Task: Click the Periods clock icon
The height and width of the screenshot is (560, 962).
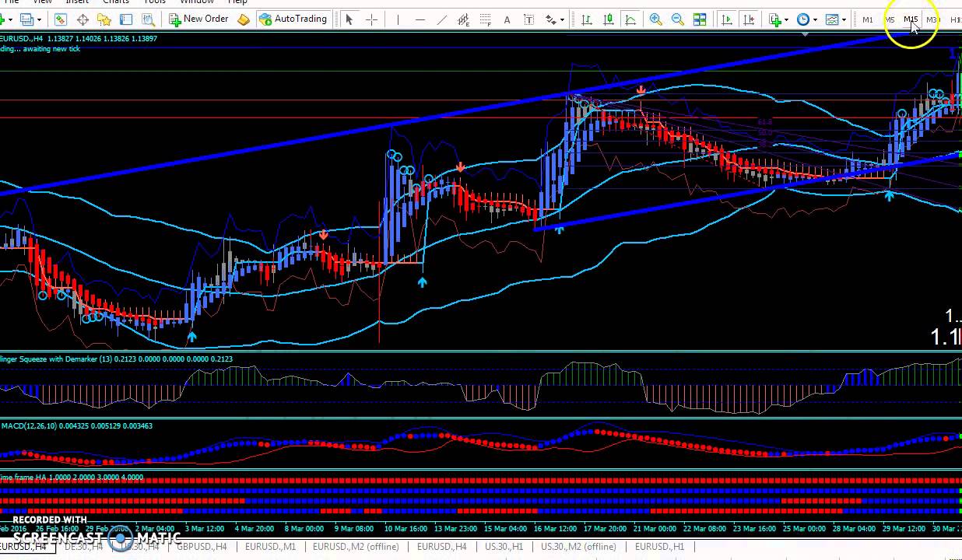Action: pos(802,19)
